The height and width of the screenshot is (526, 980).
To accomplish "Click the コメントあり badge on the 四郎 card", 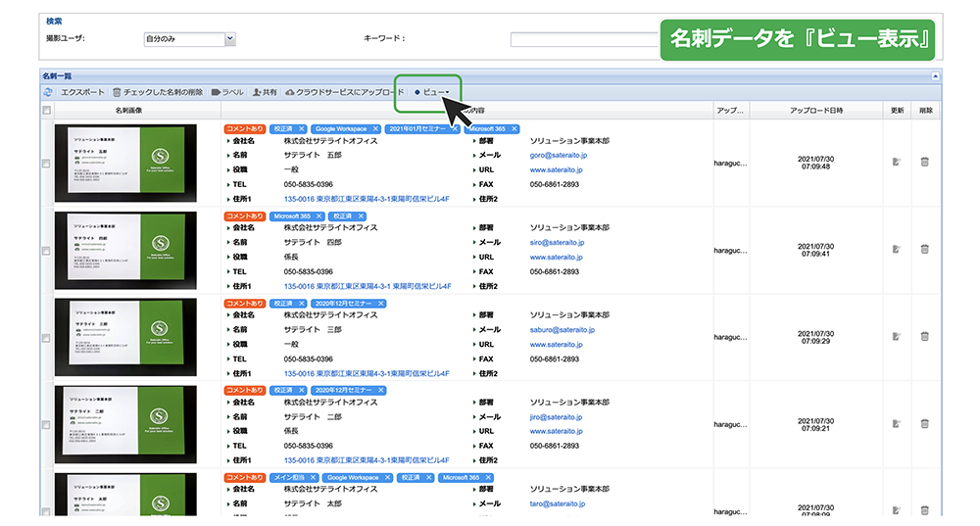I will 244,216.
